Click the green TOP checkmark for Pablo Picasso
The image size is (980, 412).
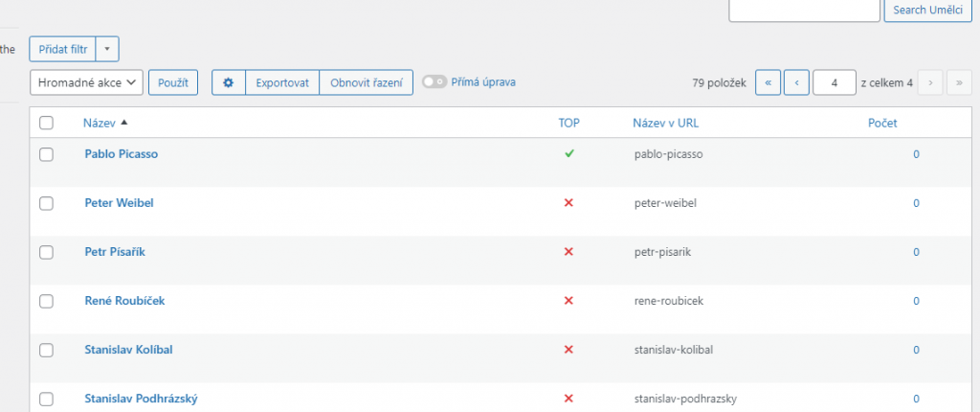pos(568,153)
